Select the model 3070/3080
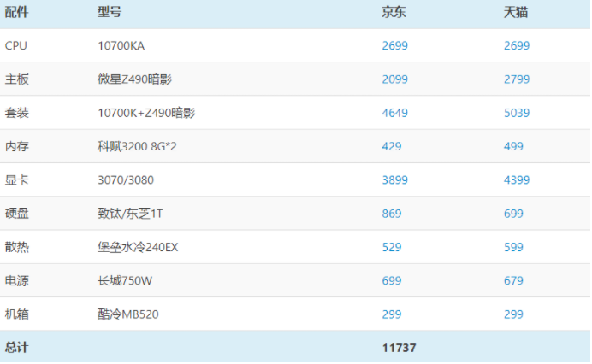 click(126, 180)
